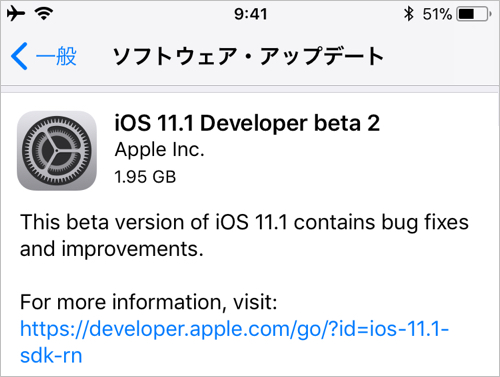
Task: Tap the 9:41 clock in status bar
Action: (x=250, y=14)
